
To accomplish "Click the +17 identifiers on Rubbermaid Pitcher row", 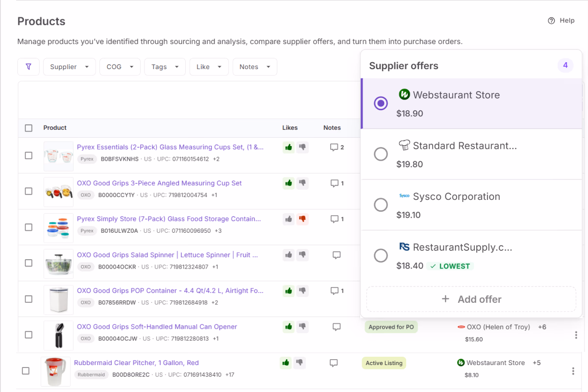I will click(230, 375).
